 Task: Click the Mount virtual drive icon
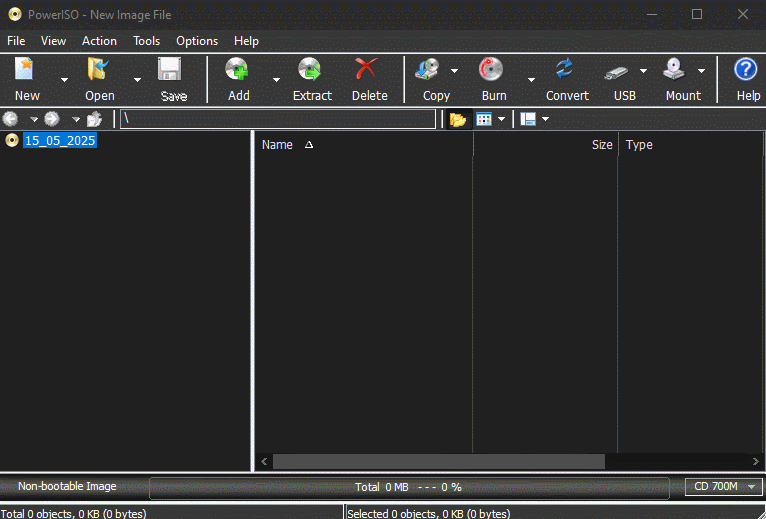pyautogui.click(x=674, y=69)
